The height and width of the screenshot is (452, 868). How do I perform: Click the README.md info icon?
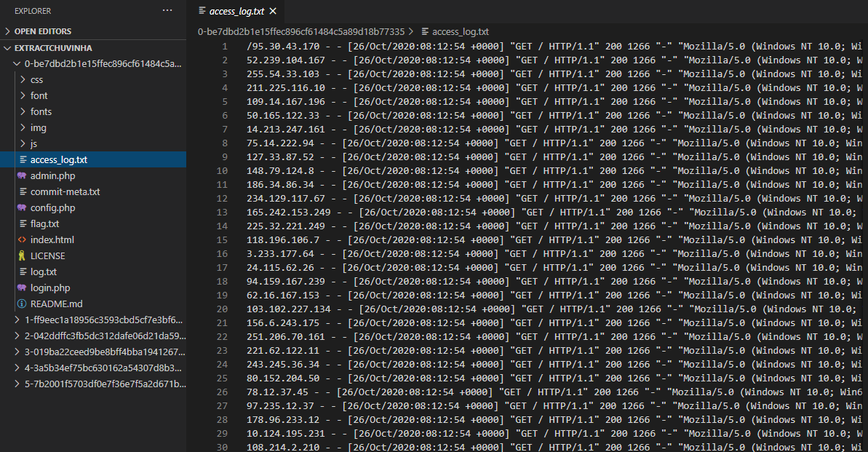pyautogui.click(x=22, y=304)
